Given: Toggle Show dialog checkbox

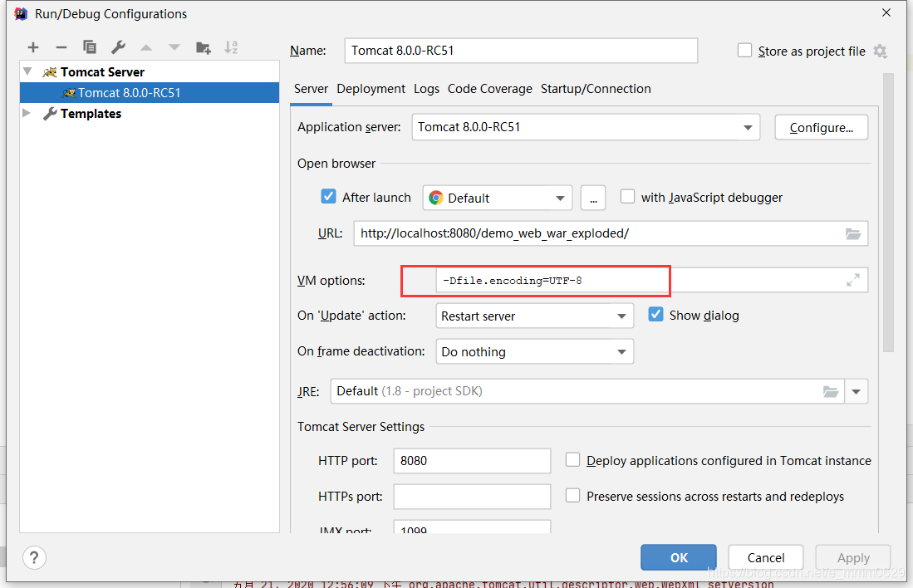Looking at the screenshot, I should [x=655, y=315].
